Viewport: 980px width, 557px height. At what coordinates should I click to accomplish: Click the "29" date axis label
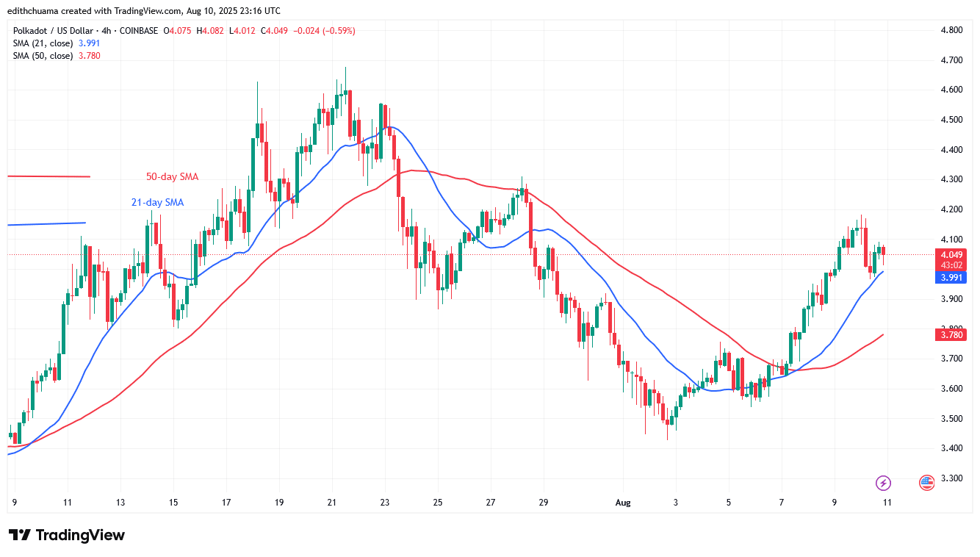(x=543, y=503)
